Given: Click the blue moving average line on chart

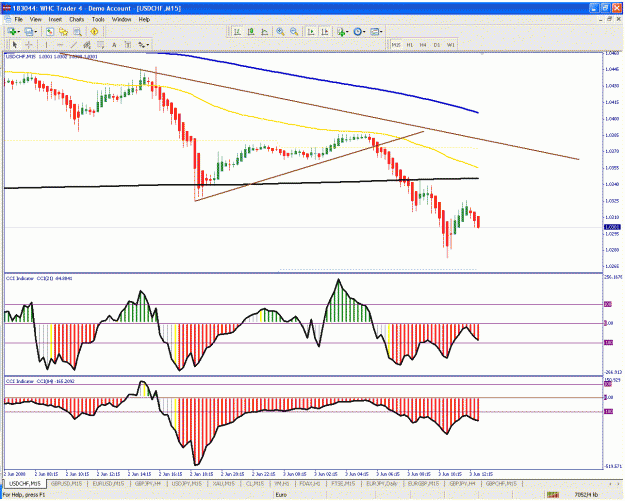Looking at the screenshot, I should click(319, 79).
